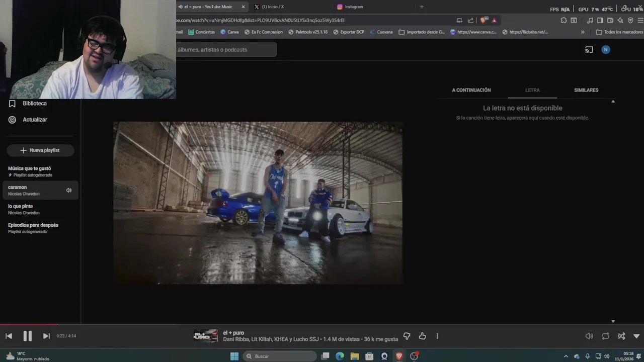
Task: Open Microsoft Edge from the taskbar
Action: pos(340,356)
